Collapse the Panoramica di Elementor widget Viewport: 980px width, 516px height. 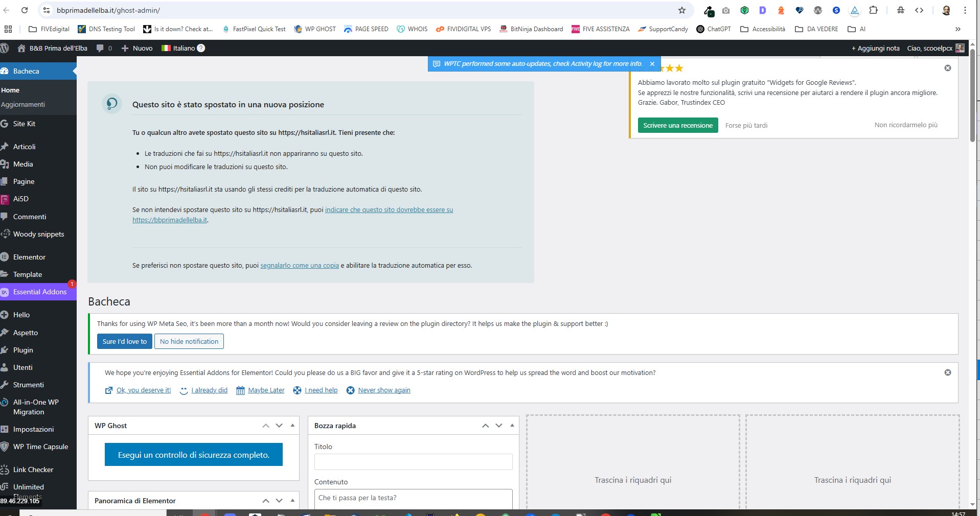[x=292, y=501]
